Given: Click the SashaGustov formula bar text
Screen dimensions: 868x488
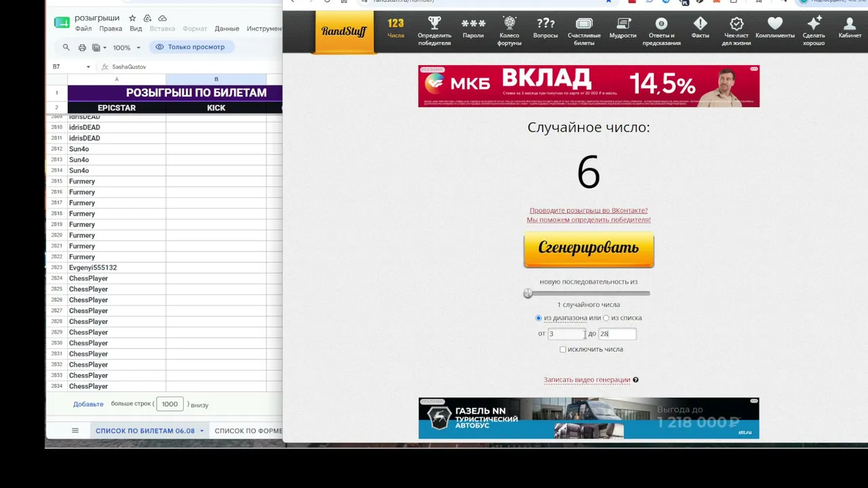Looking at the screenshot, I should (x=129, y=67).
